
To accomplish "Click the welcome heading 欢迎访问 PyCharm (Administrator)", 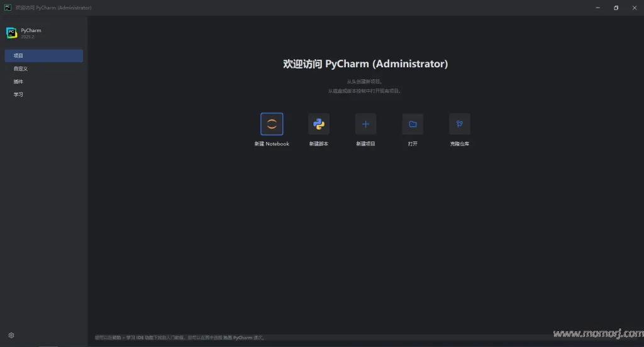I will pyautogui.click(x=365, y=63).
